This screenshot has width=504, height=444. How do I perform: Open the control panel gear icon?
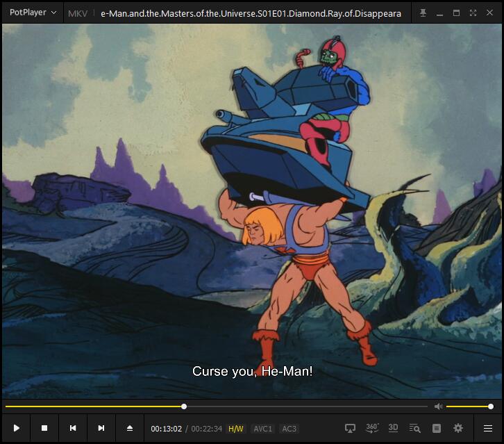(x=457, y=428)
